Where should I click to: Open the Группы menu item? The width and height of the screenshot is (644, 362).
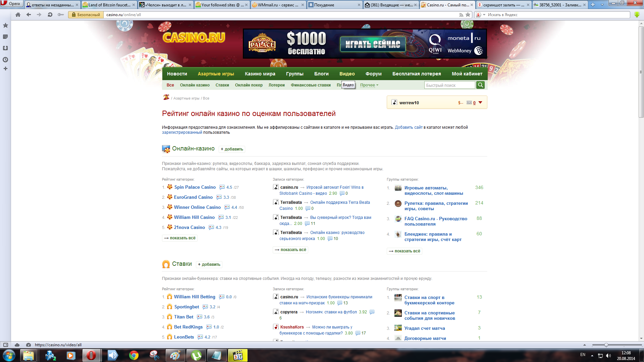click(x=294, y=74)
